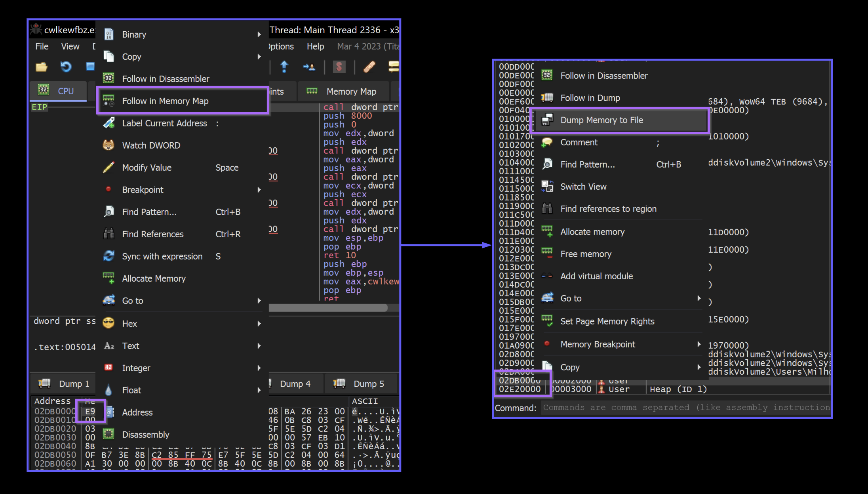
Task: Click the Scylla red S toolbar icon
Action: (339, 67)
